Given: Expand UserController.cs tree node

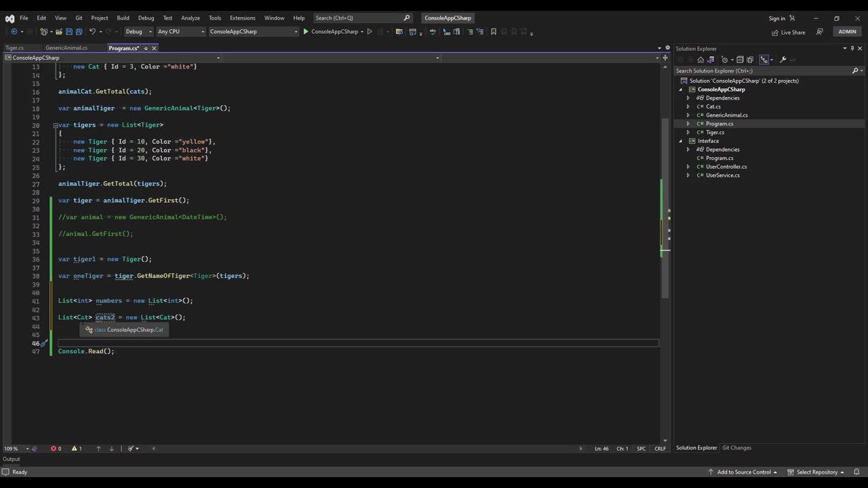Looking at the screenshot, I should 688,167.
